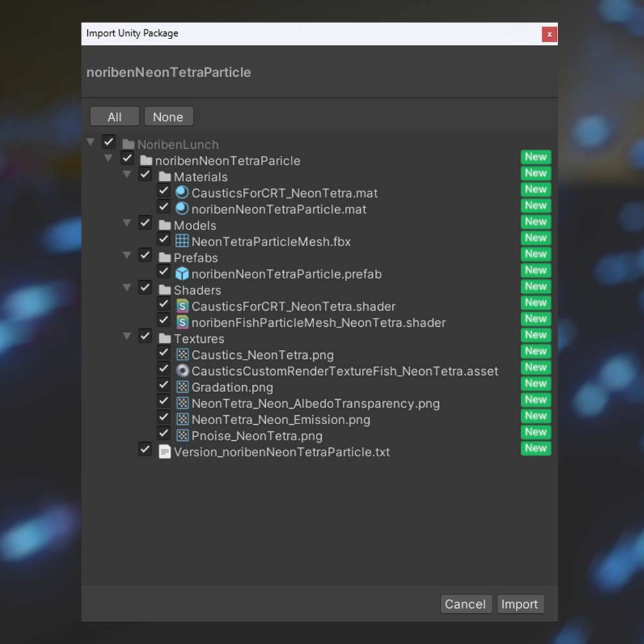This screenshot has width=644, height=644.
Task: Uncheck noribenNeonTetraParticle.mat checkbox
Action: [163, 206]
